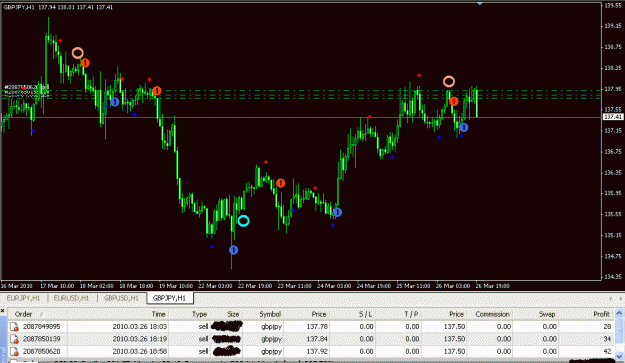Click the 134.35 price axis label
Viewport: 625px width, 363px height.
(612, 277)
